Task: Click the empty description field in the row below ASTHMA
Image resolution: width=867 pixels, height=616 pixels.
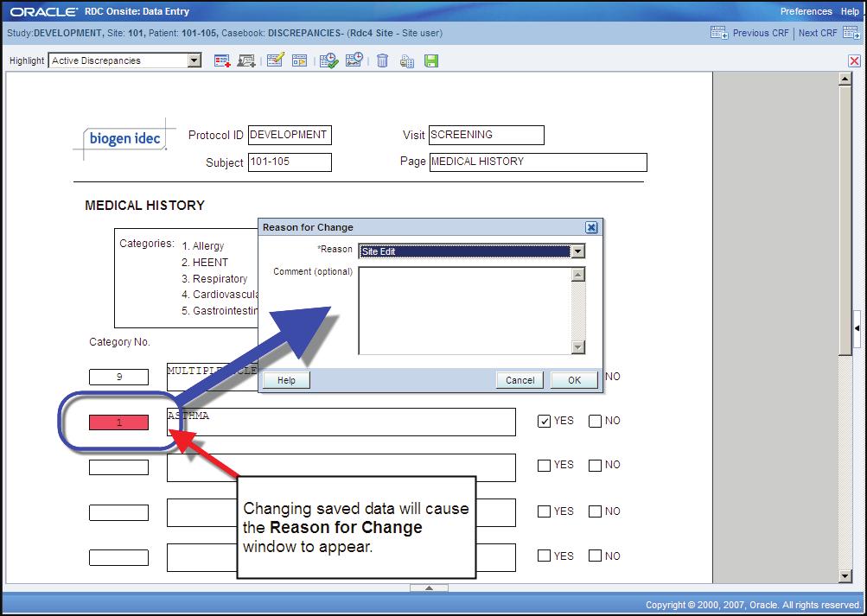Action: 341,468
